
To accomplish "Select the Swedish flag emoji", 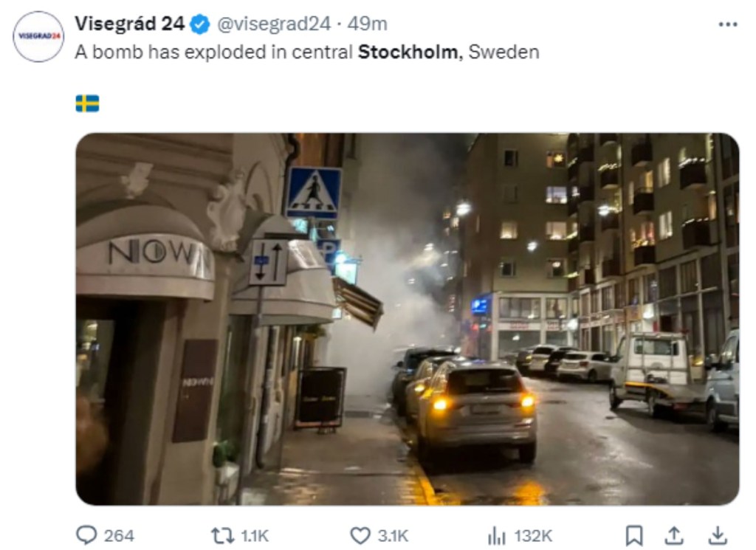I will (87, 103).
